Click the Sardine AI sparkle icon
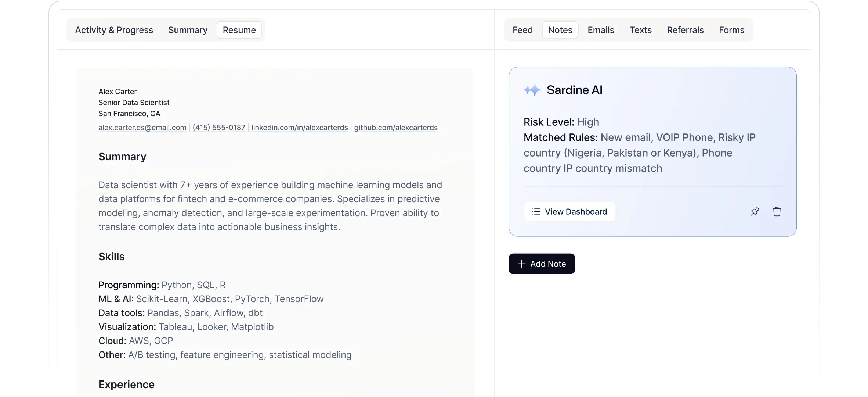This screenshot has height=397, width=868. pyautogui.click(x=532, y=90)
